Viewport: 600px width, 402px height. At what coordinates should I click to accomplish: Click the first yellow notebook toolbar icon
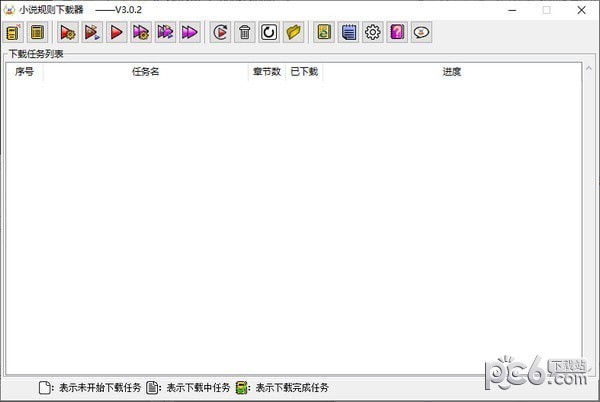click(13, 32)
